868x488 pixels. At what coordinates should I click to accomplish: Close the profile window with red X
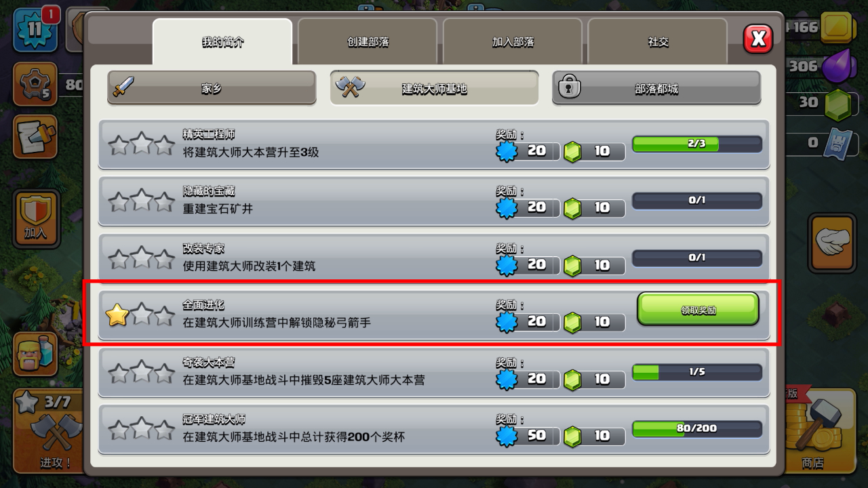(x=758, y=39)
